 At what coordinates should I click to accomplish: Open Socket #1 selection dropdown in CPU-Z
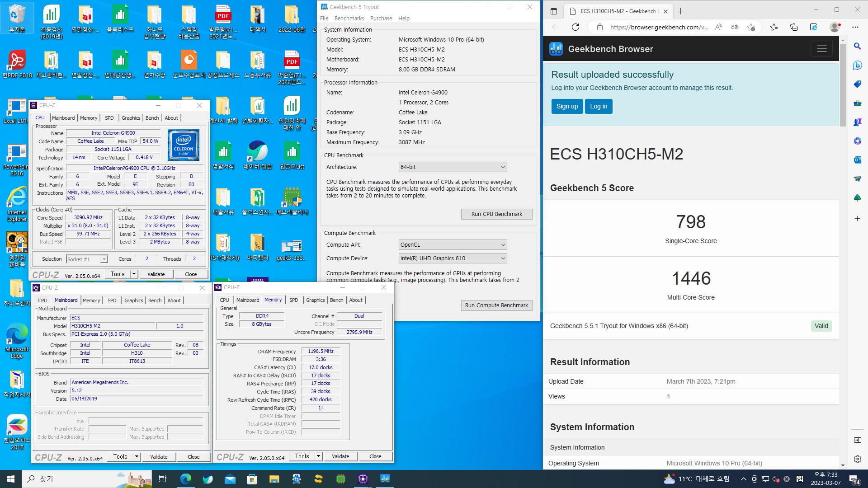pos(87,259)
